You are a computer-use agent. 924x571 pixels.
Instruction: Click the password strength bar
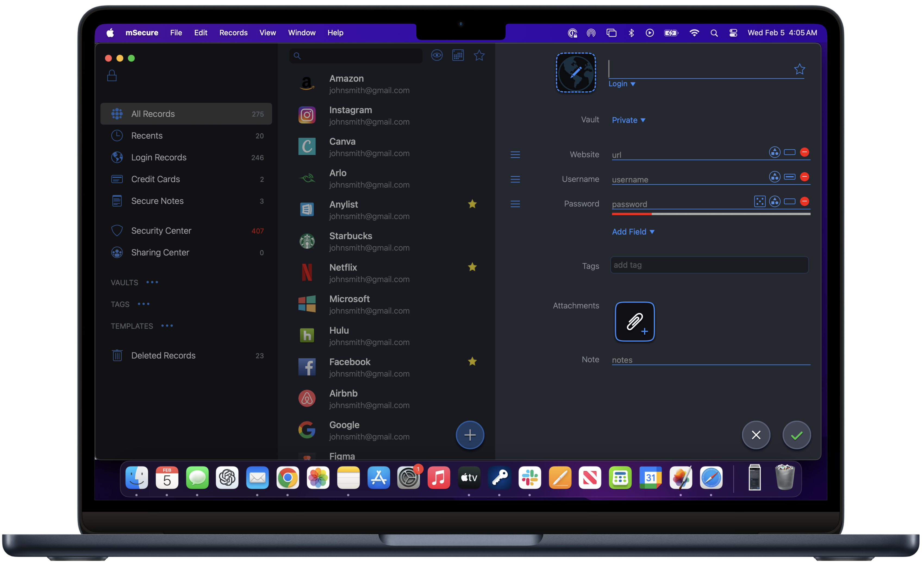click(x=711, y=214)
